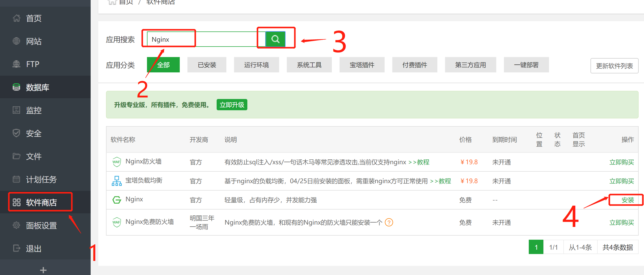Click 安装 link for Nginx

(x=627, y=200)
